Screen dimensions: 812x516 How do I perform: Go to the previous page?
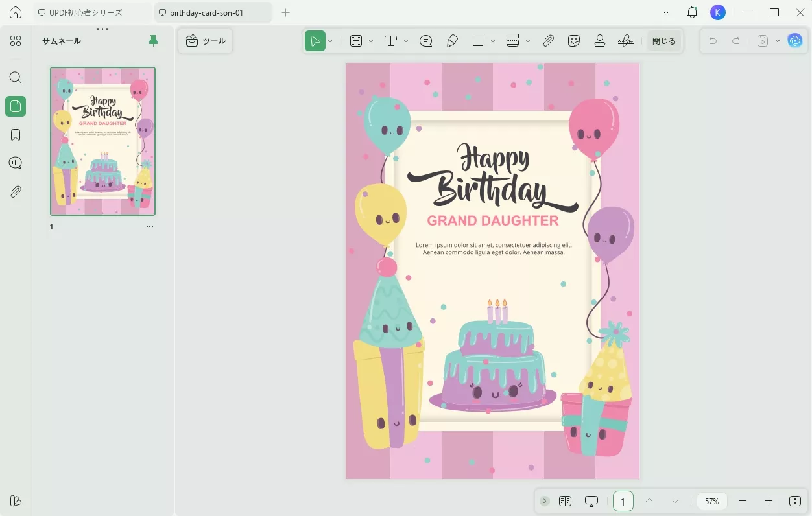tap(649, 501)
